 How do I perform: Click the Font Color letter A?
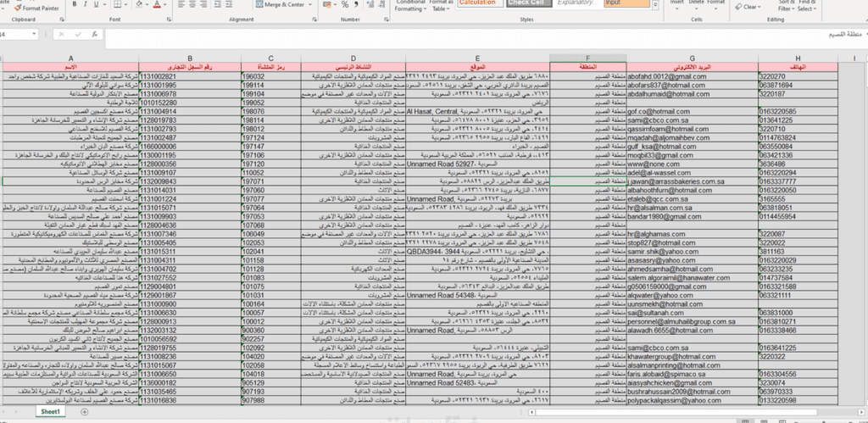[158, 5]
